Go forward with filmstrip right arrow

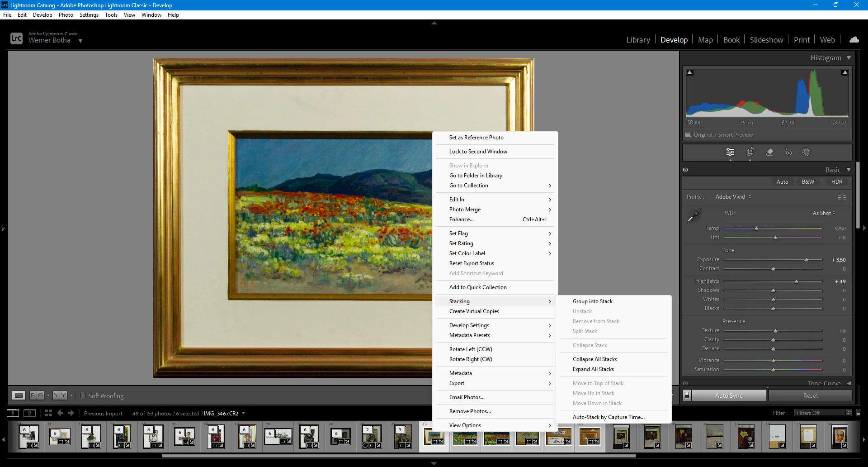[71, 413]
